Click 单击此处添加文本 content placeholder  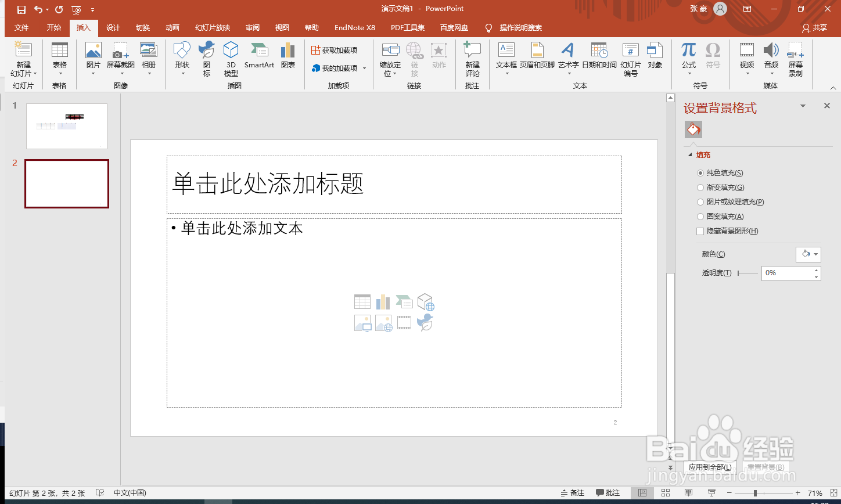(394, 313)
